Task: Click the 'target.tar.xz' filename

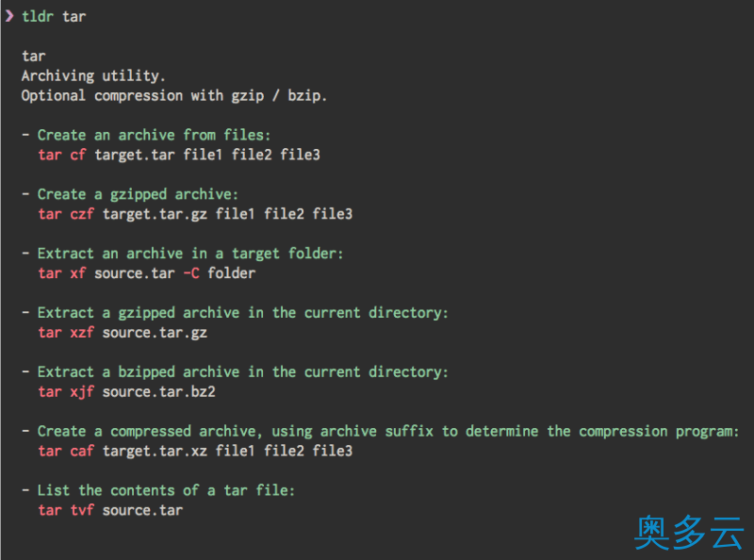Action: click(155, 451)
